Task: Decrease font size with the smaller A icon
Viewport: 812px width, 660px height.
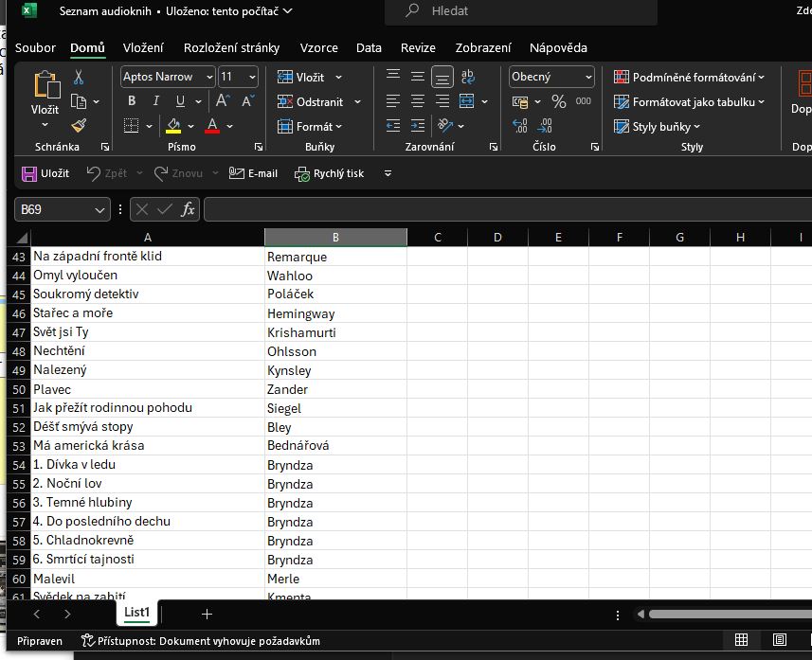Action: 248,100
